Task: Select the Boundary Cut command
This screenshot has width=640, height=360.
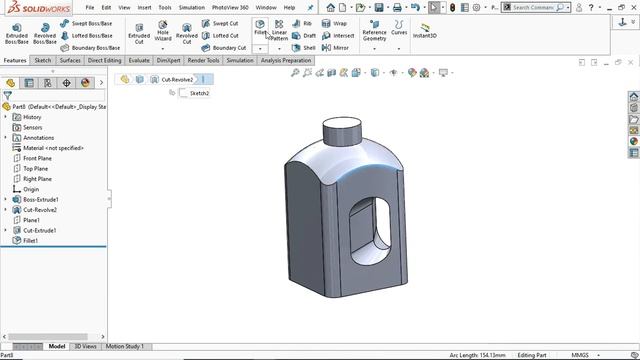Action: click(224, 48)
